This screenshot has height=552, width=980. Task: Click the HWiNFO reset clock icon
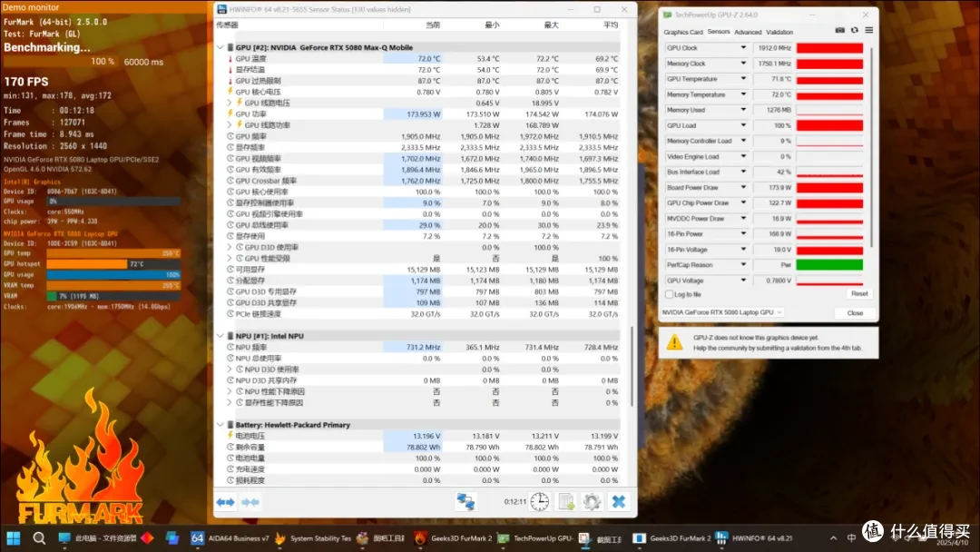point(539,501)
